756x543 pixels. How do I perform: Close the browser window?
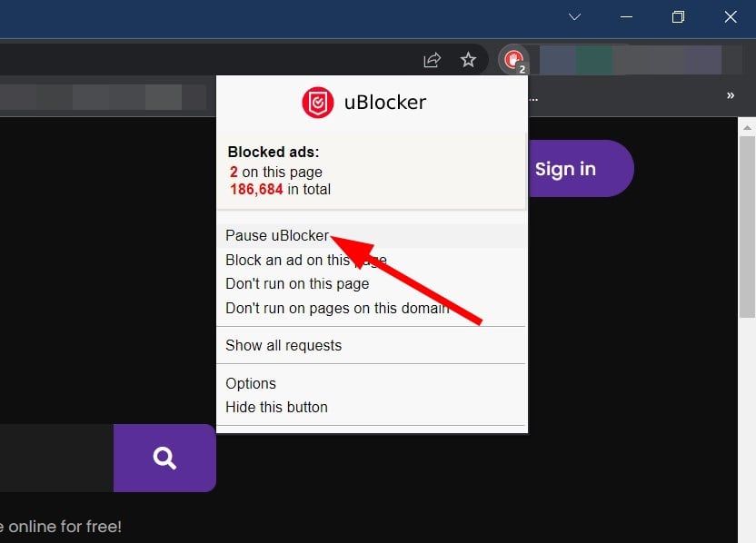point(731,17)
